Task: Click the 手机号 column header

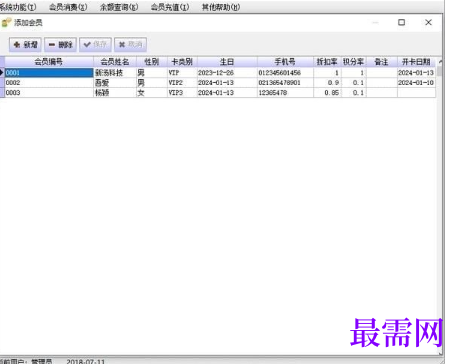Action: [285, 62]
